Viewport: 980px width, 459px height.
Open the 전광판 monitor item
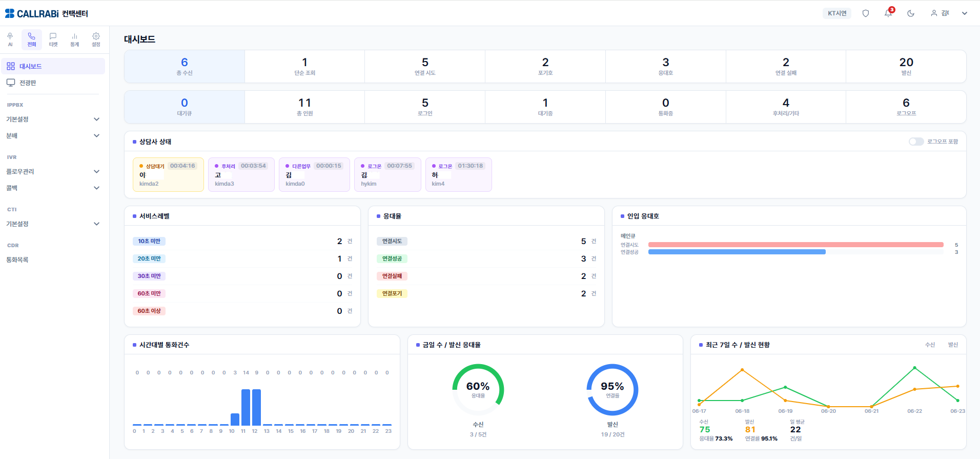[53, 83]
